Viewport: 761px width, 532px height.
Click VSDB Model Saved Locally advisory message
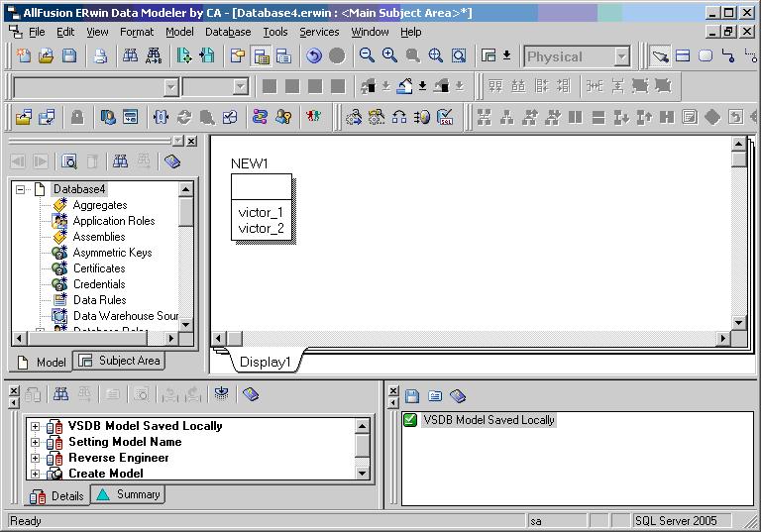[x=489, y=420]
